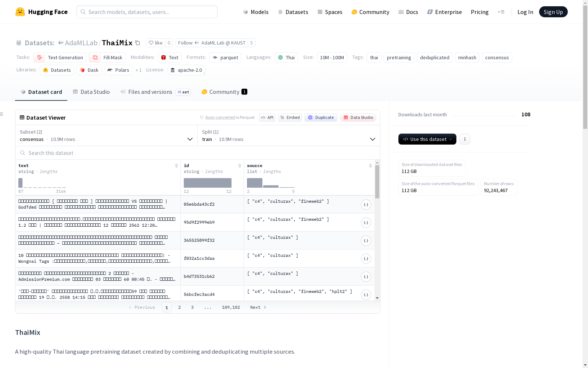Like the ThaiMix dataset
This screenshot has height=368, width=588.
pos(155,43)
